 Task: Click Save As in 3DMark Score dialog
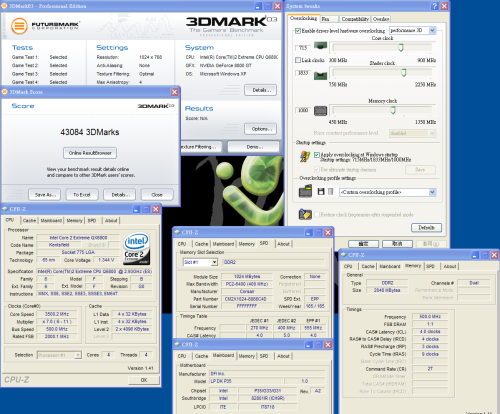45,195
